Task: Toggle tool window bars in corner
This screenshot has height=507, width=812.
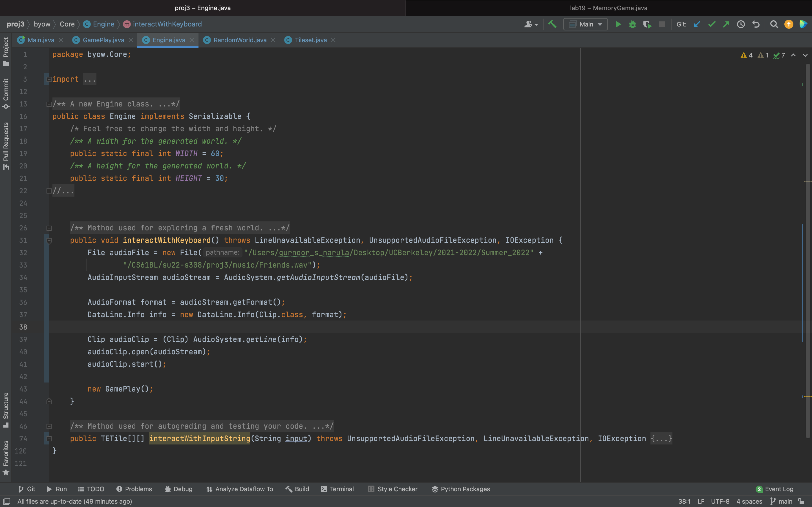Action: (x=6, y=501)
